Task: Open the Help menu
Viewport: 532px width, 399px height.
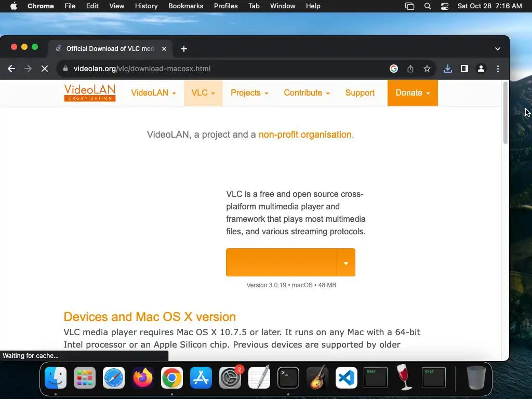Action: tap(313, 6)
